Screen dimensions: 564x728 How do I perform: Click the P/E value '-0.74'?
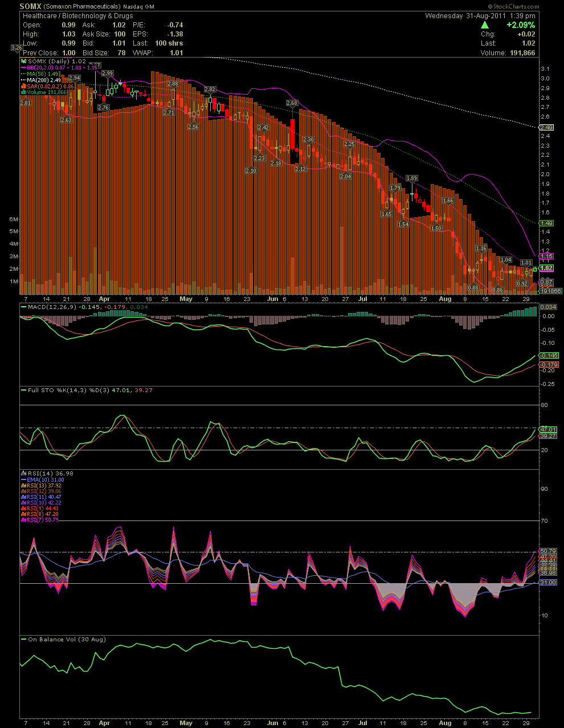coord(175,25)
